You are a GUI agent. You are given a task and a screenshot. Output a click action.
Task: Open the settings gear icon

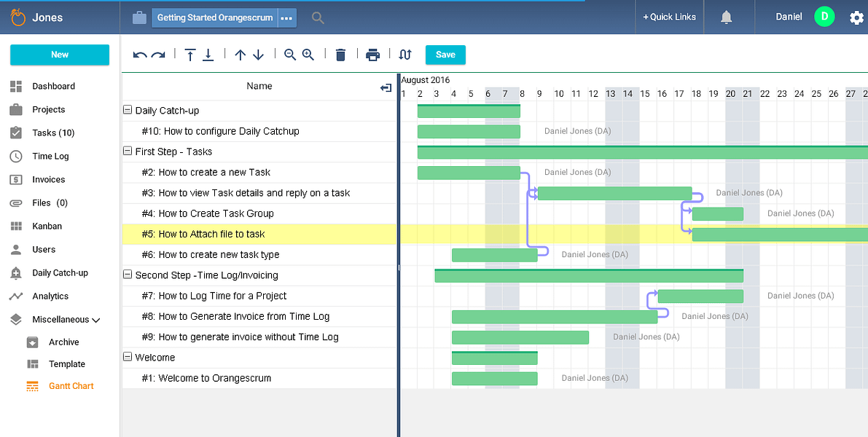coord(856,17)
